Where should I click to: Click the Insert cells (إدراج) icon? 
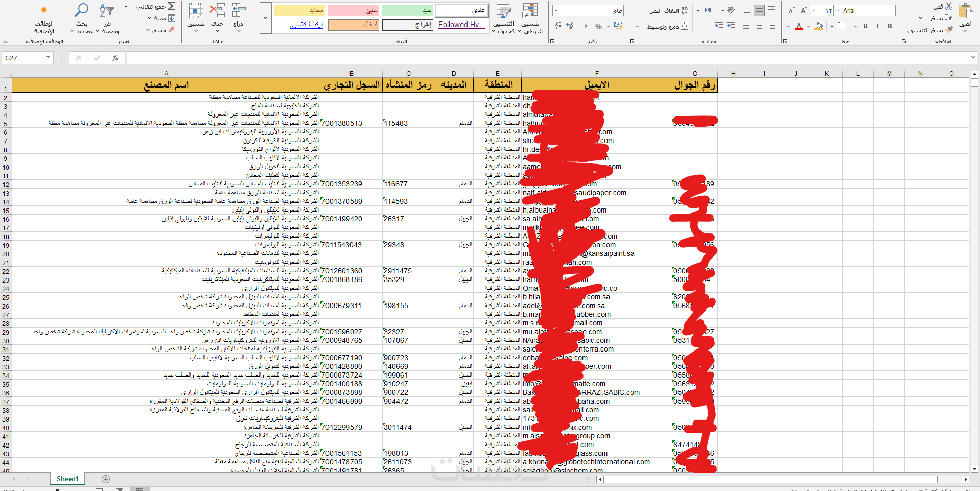[239, 10]
